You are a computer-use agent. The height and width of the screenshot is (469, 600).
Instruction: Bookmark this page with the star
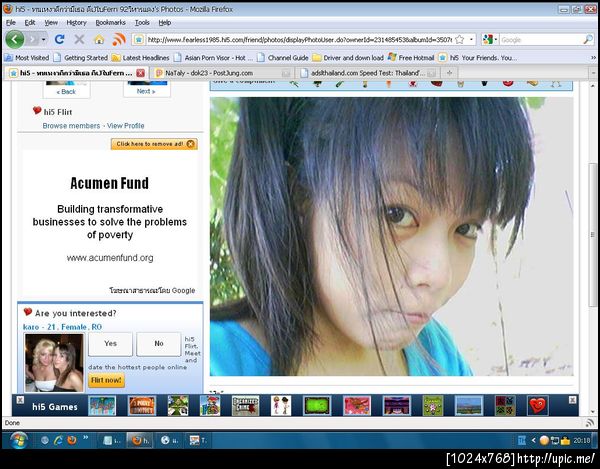pos(460,39)
